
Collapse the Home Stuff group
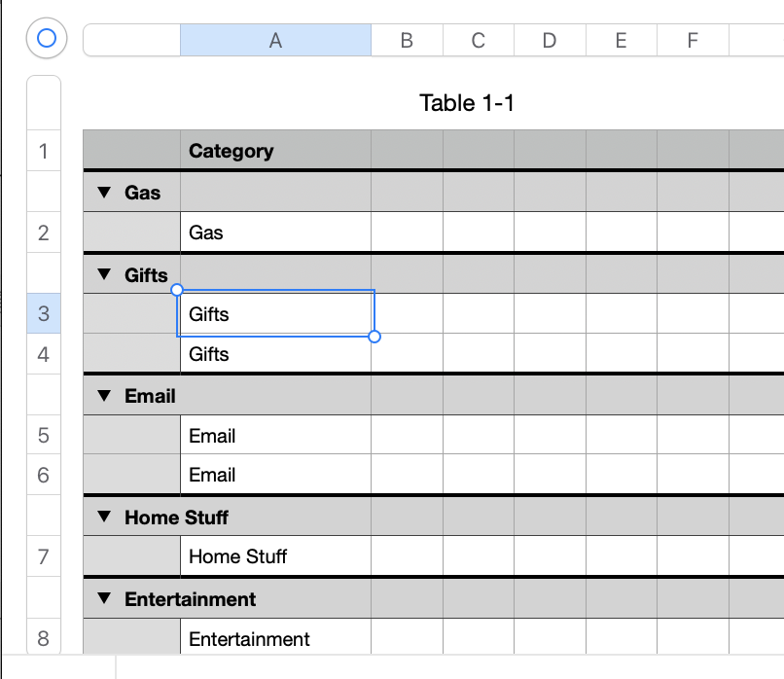coord(104,517)
